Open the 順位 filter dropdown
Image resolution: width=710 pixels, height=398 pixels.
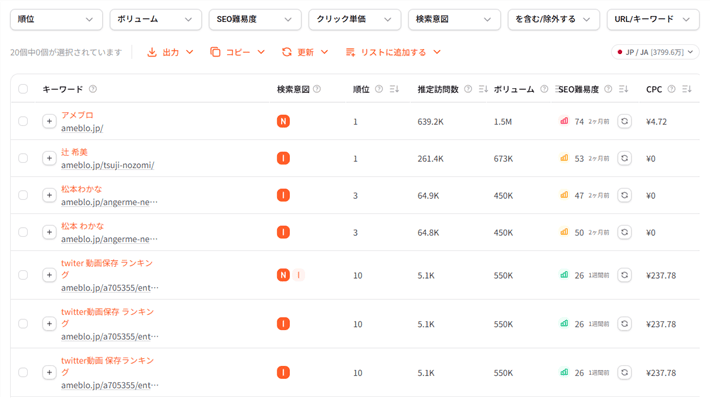point(56,19)
